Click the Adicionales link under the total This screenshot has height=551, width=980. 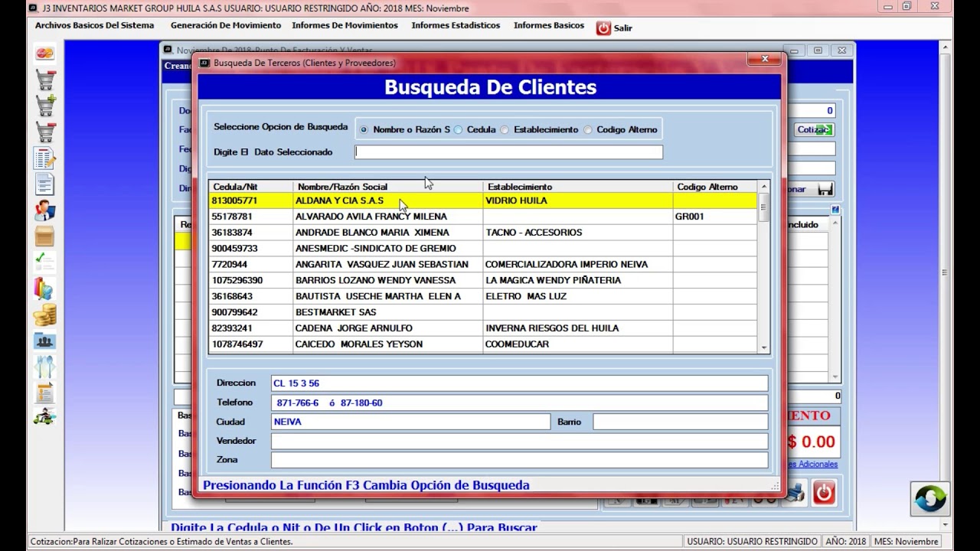812,465
